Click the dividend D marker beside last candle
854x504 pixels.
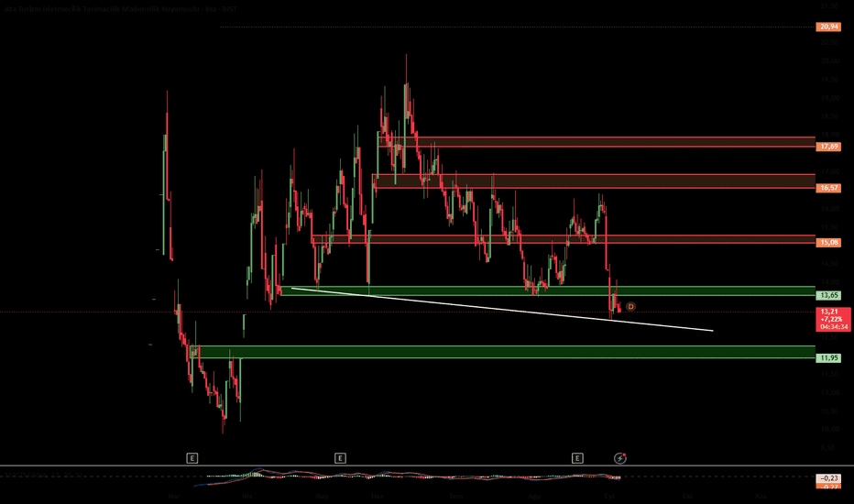tap(630, 307)
